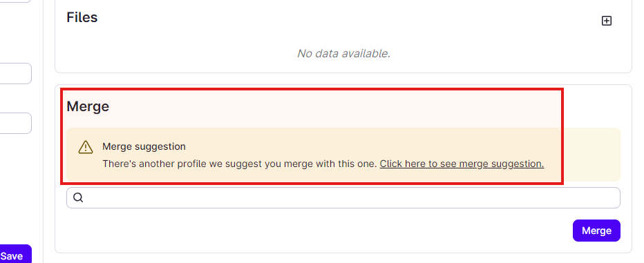Add a new file with the plus icon
The image size is (644, 263).
pyautogui.click(x=606, y=21)
